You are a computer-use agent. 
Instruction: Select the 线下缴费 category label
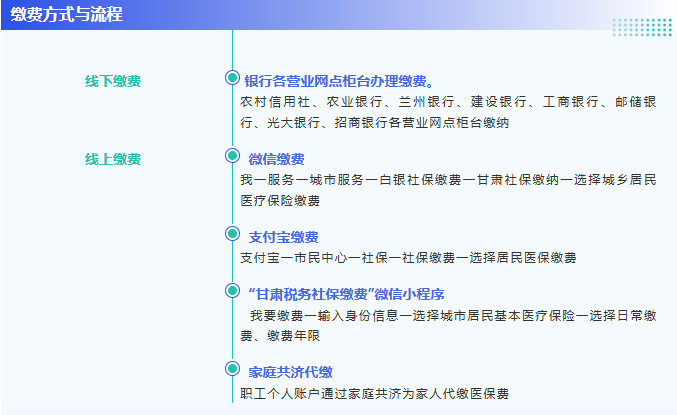point(112,81)
